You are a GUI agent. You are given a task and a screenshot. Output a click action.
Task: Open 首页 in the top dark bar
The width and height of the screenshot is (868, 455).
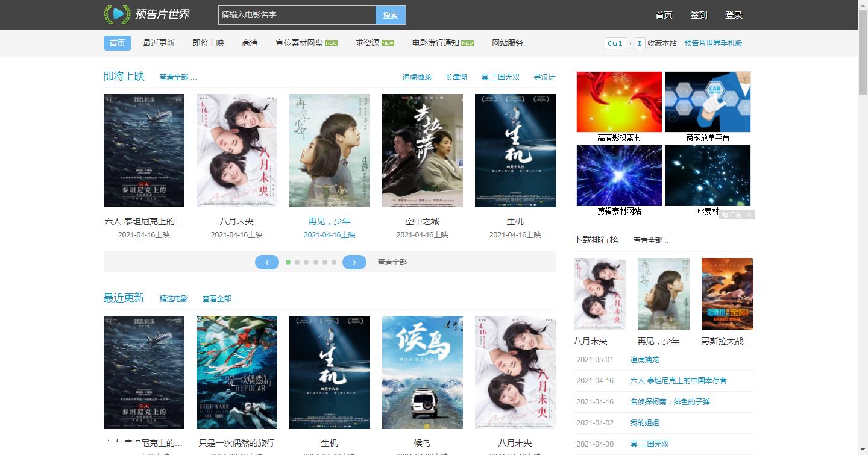coord(664,15)
